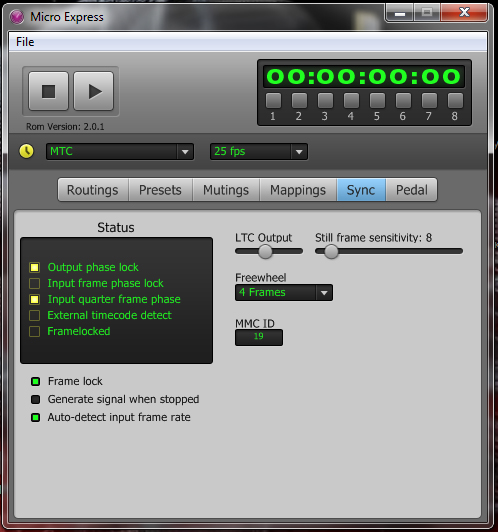Click the green timecode display
Screen dimensions: 498x532
(x=364, y=76)
